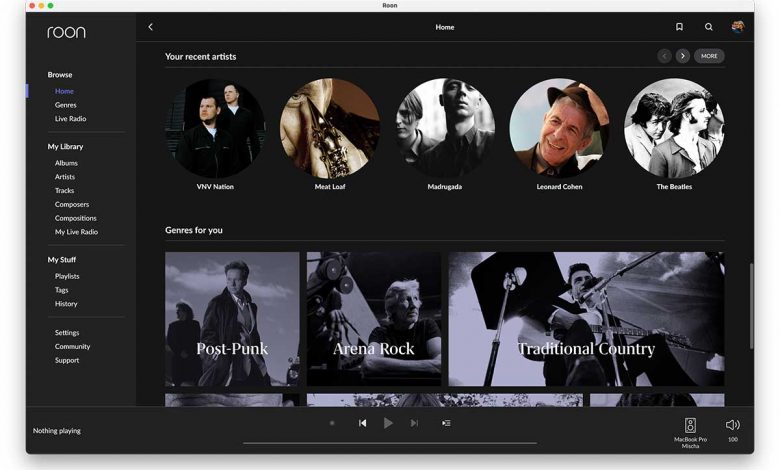The height and width of the screenshot is (470, 780).
Task: Open the play queue icon
Action: click(x=446, y=423)
